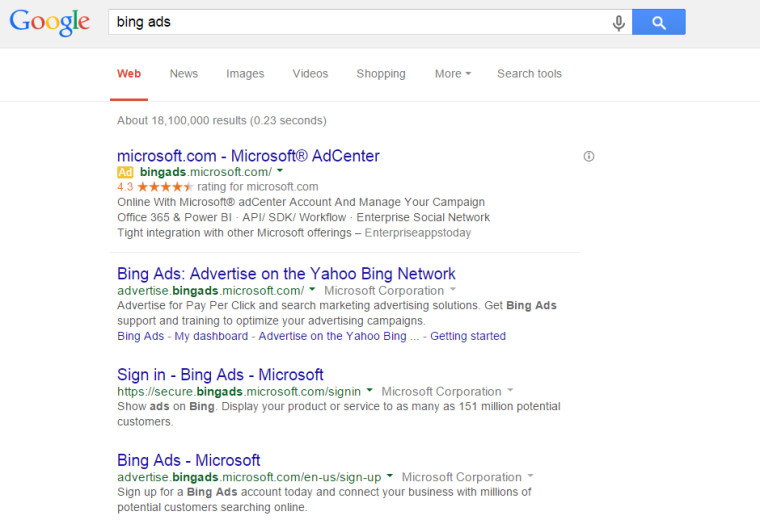This screenshot has width=760, height=524.
Task: Click the Google logo
Action: (x=49, y=23)
